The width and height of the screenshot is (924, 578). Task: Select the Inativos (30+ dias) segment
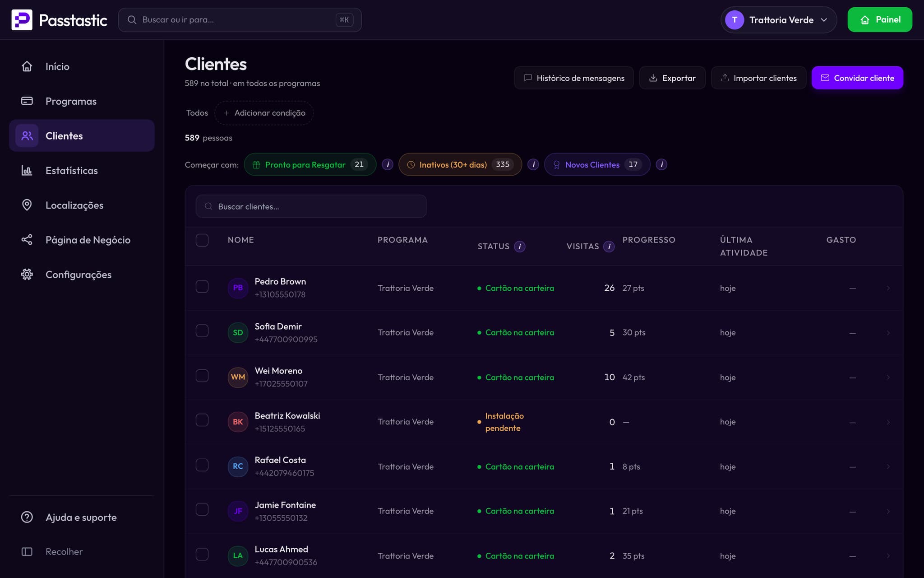point(460,165)
